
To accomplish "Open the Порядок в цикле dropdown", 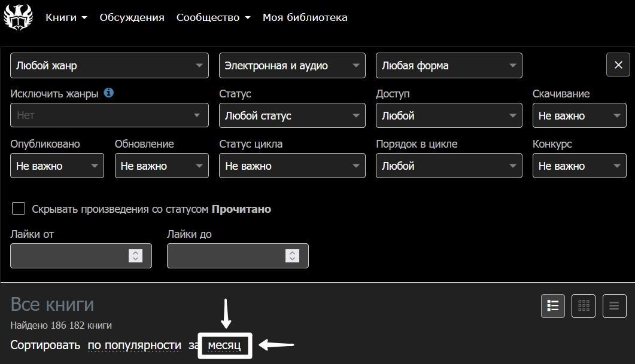I will 449,166.
